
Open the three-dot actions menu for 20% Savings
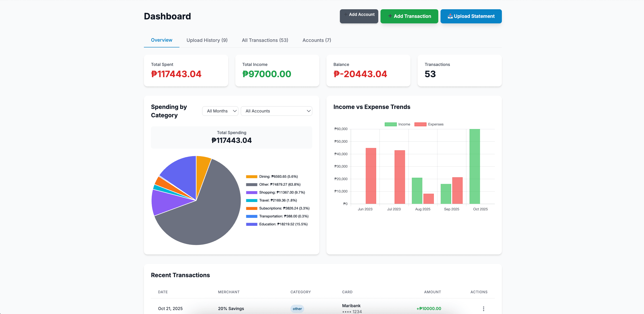pos(483,308)
